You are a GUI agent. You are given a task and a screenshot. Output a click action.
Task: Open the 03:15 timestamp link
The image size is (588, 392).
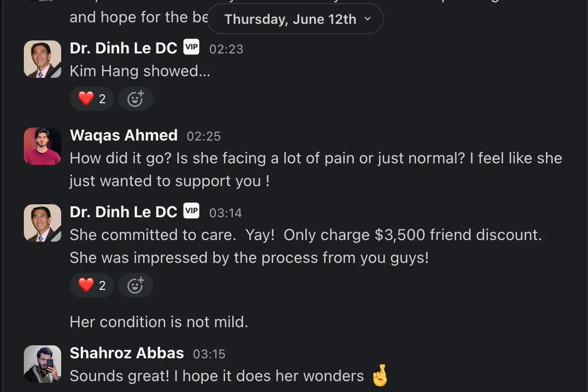[209, 354]
